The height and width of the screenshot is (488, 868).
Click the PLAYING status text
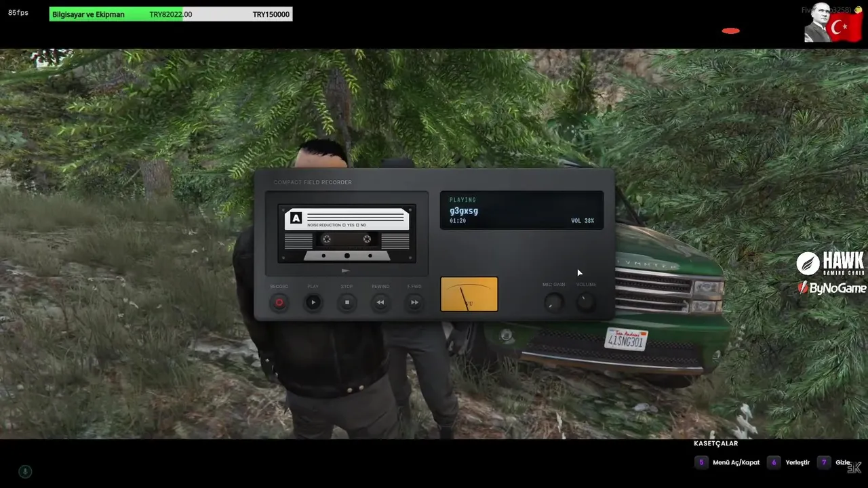click(x=462, y=200)
